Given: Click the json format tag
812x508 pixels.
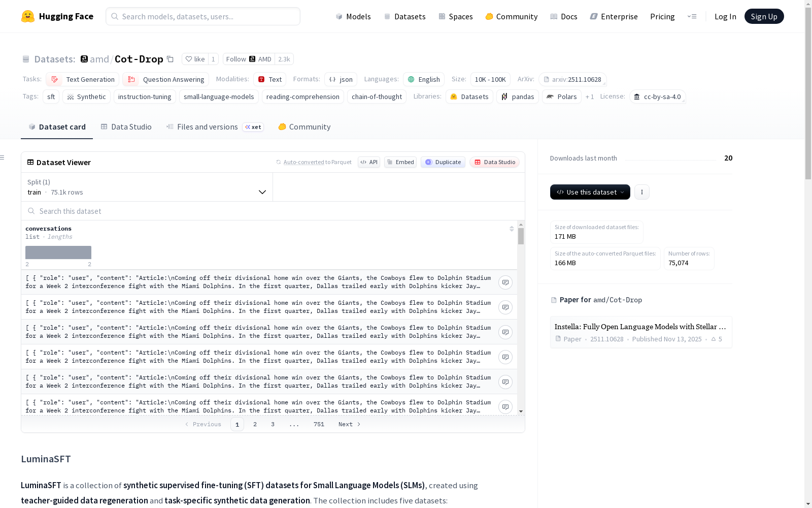Looking at the screenshot, I should coord(341,79).
